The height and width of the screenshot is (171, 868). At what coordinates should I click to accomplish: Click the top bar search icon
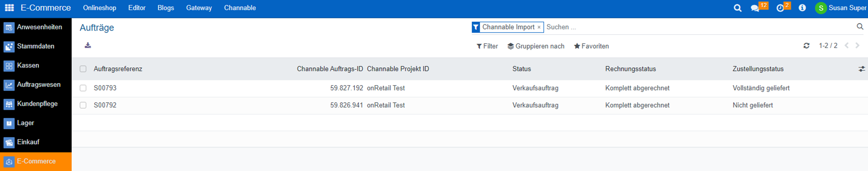(x=737, y=8)
